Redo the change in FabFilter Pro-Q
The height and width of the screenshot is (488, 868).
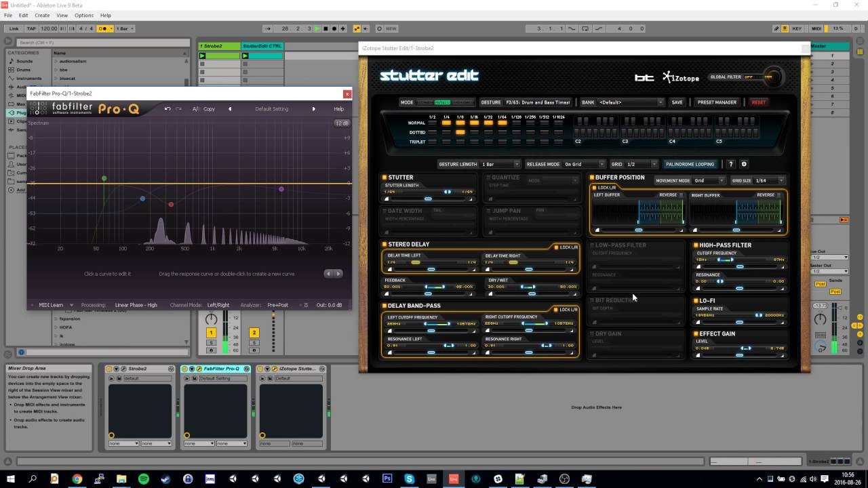point(178,108)
